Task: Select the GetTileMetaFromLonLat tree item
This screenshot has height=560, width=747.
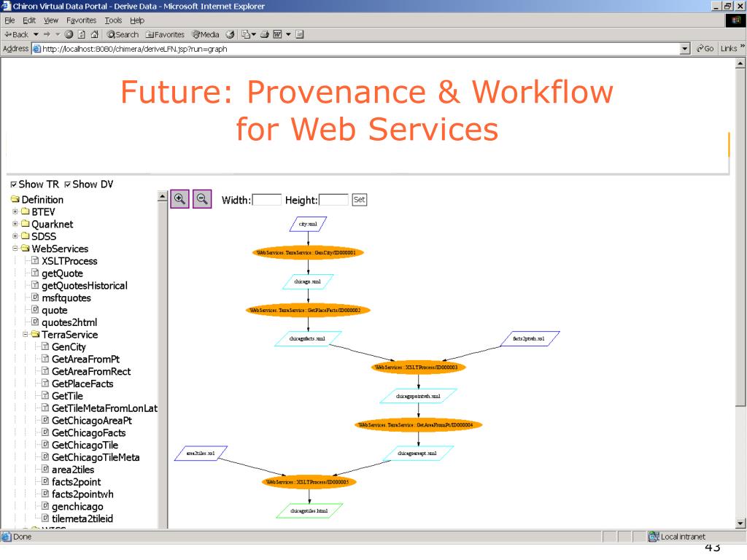Action: pos(104,408)
